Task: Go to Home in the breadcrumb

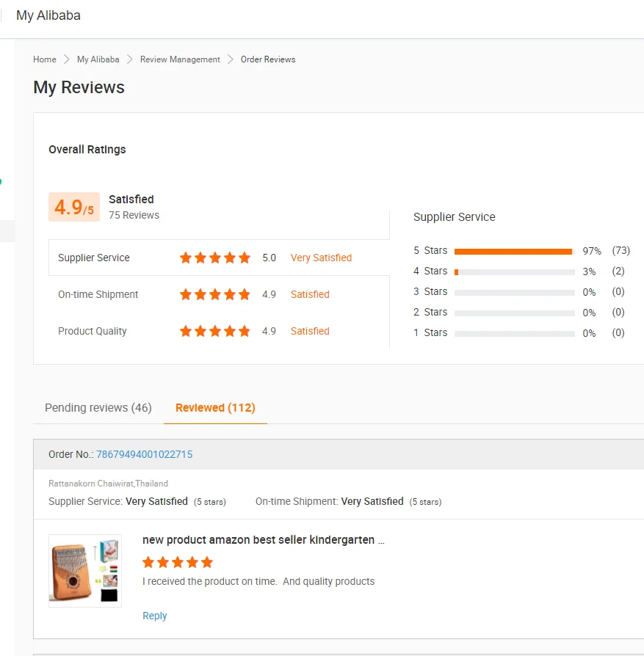Action: click(45, 59)
